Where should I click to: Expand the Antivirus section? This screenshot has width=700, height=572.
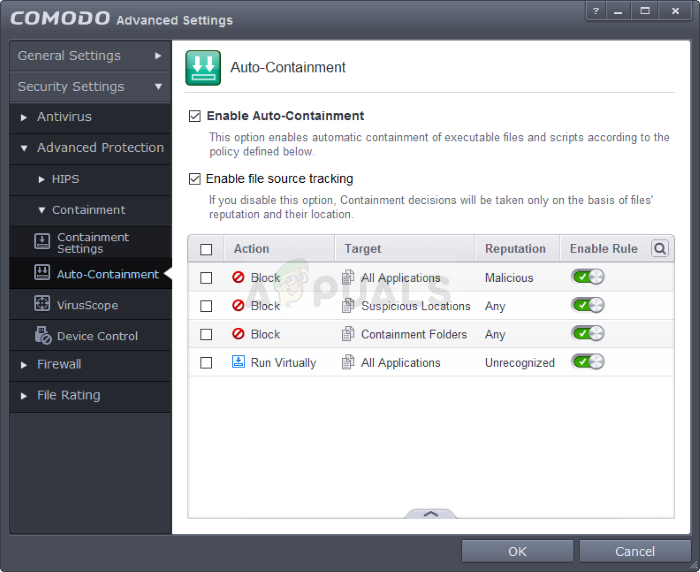pyautogui.click(x=24, y=117)
